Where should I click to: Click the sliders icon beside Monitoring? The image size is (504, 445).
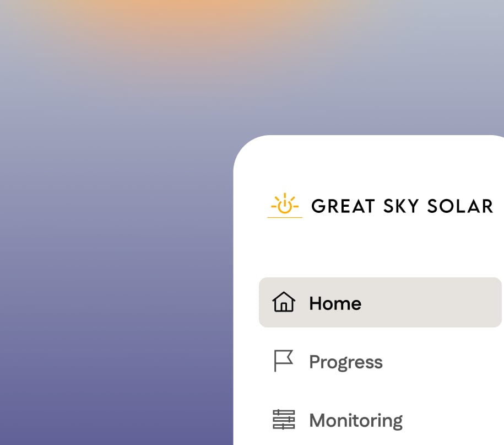tap(284, 420)
